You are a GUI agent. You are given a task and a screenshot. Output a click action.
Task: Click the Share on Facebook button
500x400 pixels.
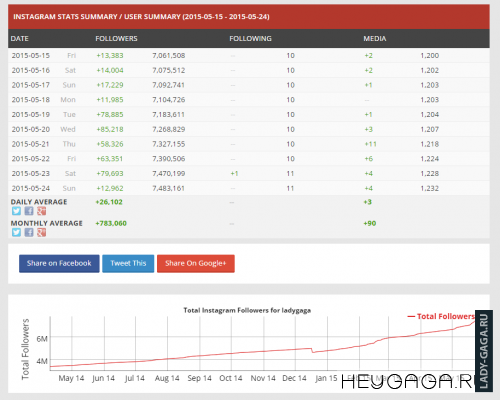point(59,263)
